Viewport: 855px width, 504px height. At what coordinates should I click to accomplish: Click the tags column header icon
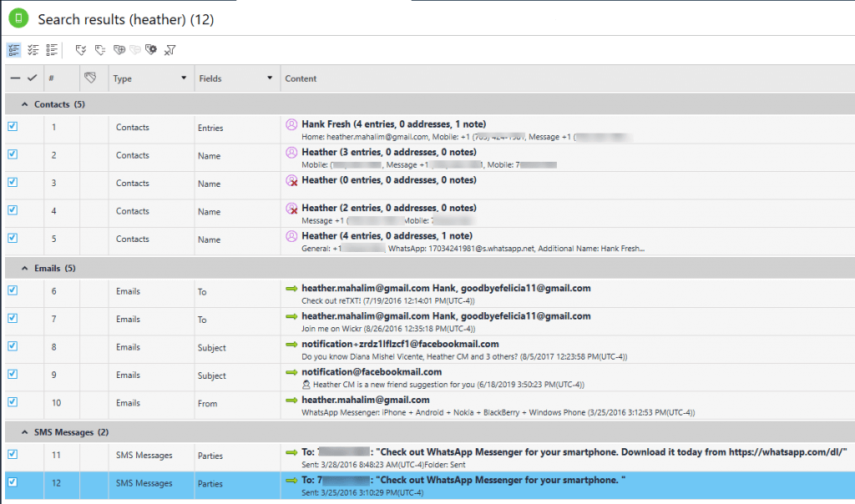pos(90,78)
